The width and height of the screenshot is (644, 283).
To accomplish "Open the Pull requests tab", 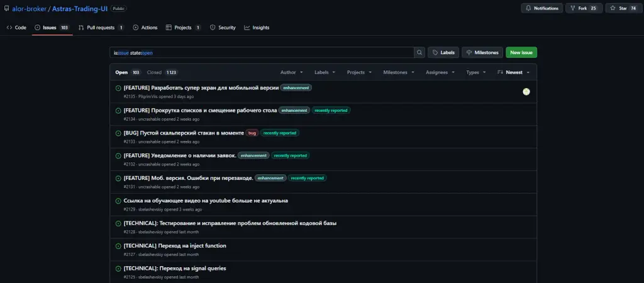I will 101,28.
